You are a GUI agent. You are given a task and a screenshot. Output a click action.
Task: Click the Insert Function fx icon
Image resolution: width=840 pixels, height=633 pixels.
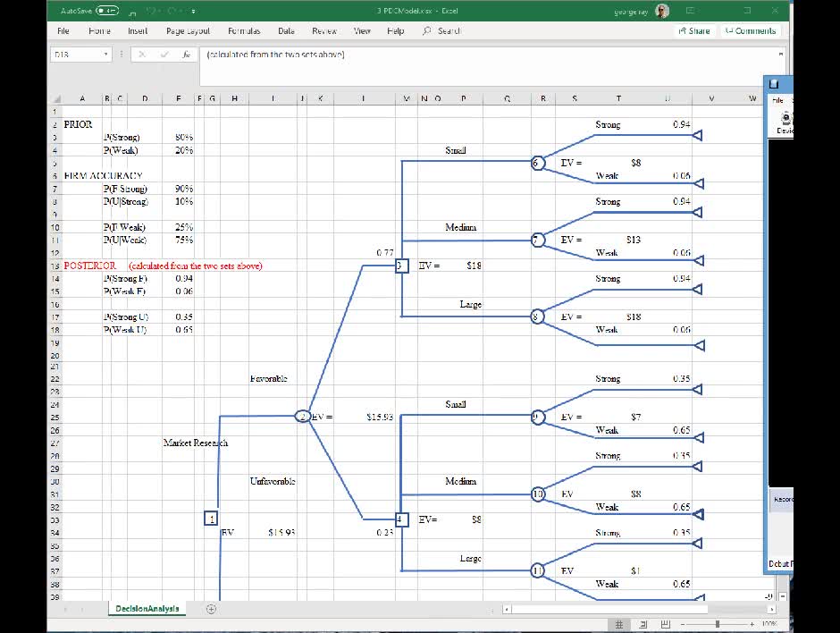(x=187, y=55)
